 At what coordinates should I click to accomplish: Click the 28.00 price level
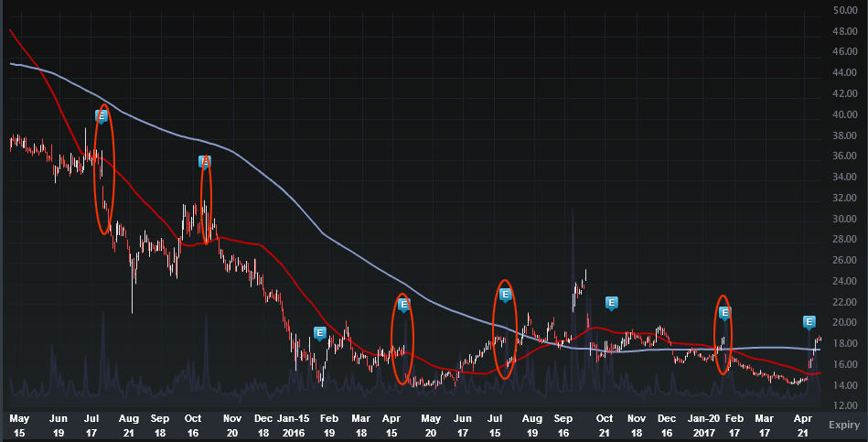point(845,239)
